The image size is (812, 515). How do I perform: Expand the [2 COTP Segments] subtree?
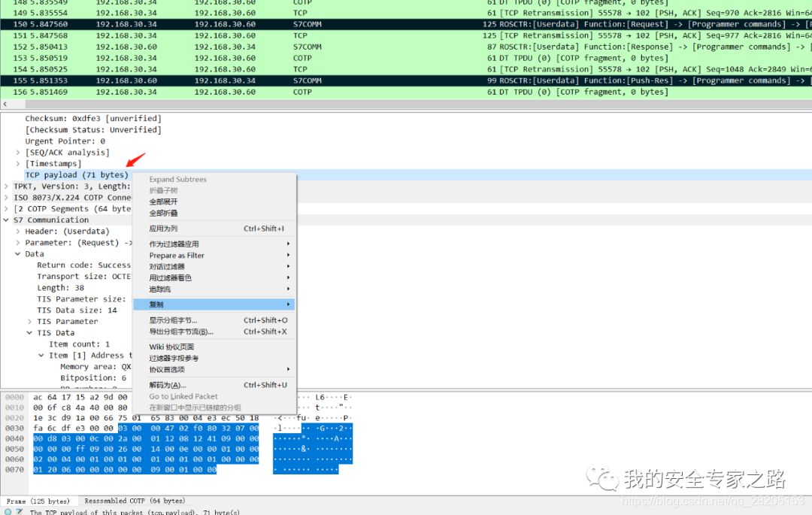tap(6, 208)
